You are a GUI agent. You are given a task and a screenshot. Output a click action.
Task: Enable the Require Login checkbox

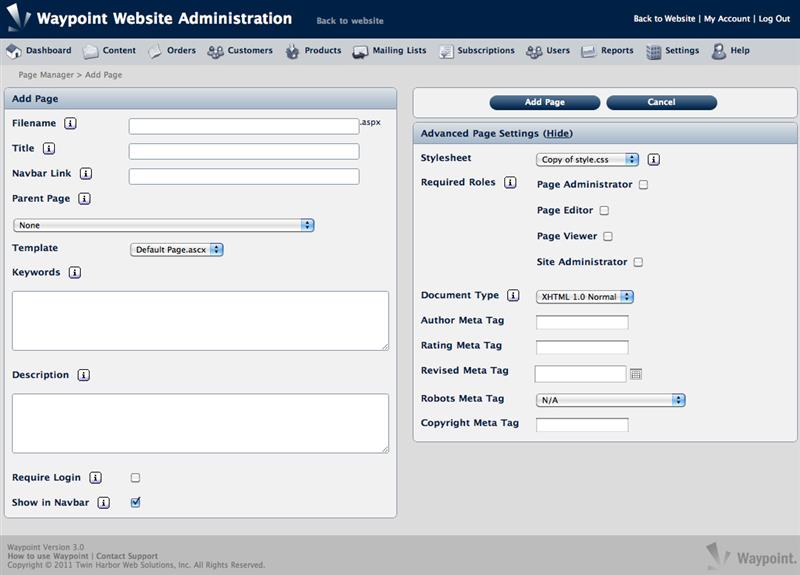click(135, 478)
